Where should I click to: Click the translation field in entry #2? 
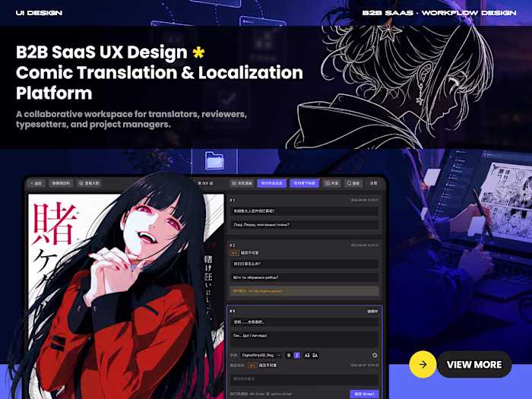point(304,277)
